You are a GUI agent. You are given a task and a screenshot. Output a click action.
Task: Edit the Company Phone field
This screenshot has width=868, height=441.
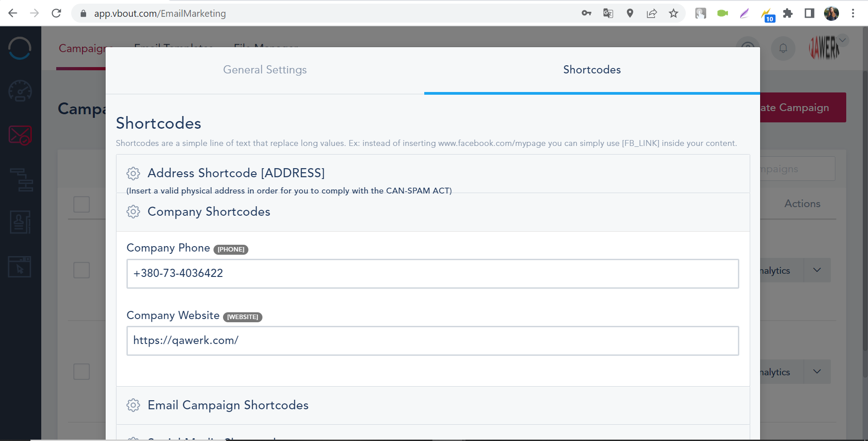[433, 273]
